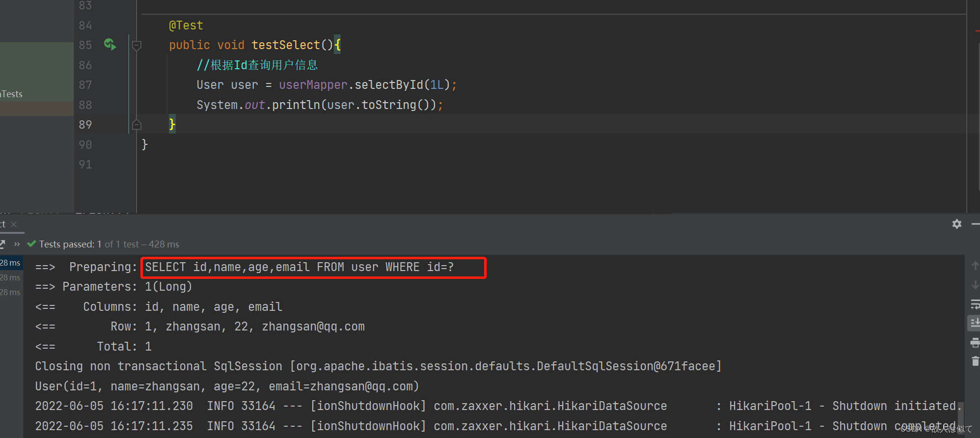The width and height of the screenshot is (980, 438).
Task: Expand hidden test toolbar actions via double chevron
Action: [x=17, y=244]
